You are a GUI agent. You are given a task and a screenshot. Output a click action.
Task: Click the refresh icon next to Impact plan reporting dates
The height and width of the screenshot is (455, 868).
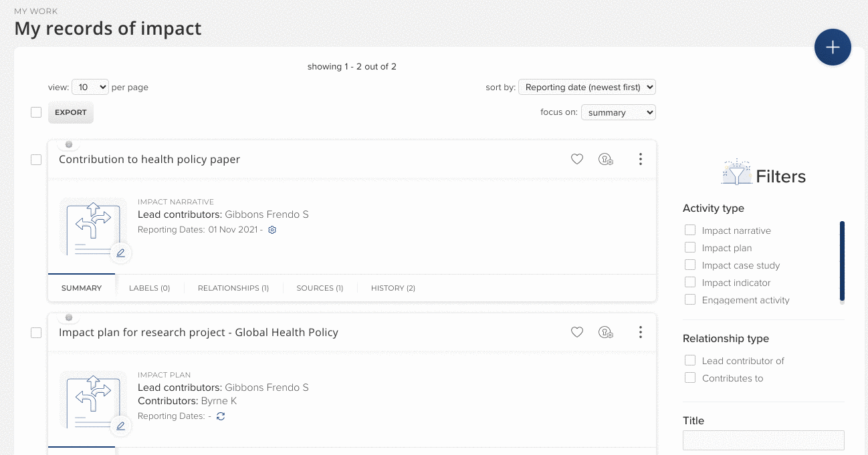221,416
